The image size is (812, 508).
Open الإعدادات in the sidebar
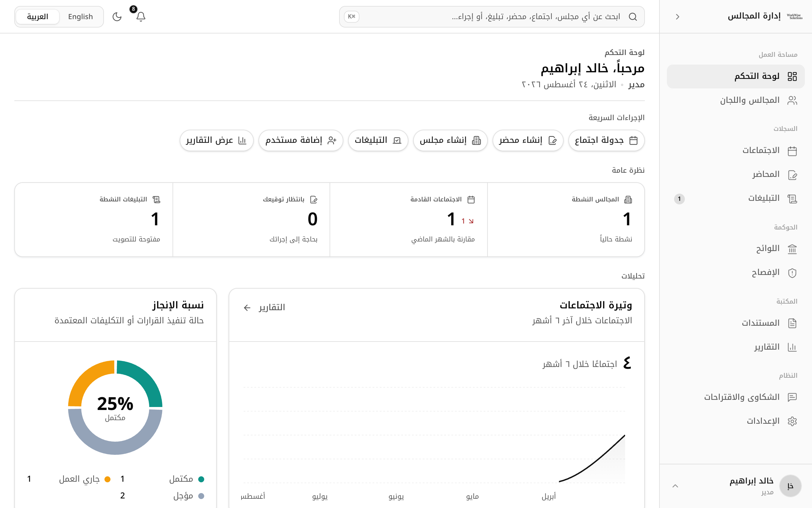pyautogui.click(x=736, y=421)
